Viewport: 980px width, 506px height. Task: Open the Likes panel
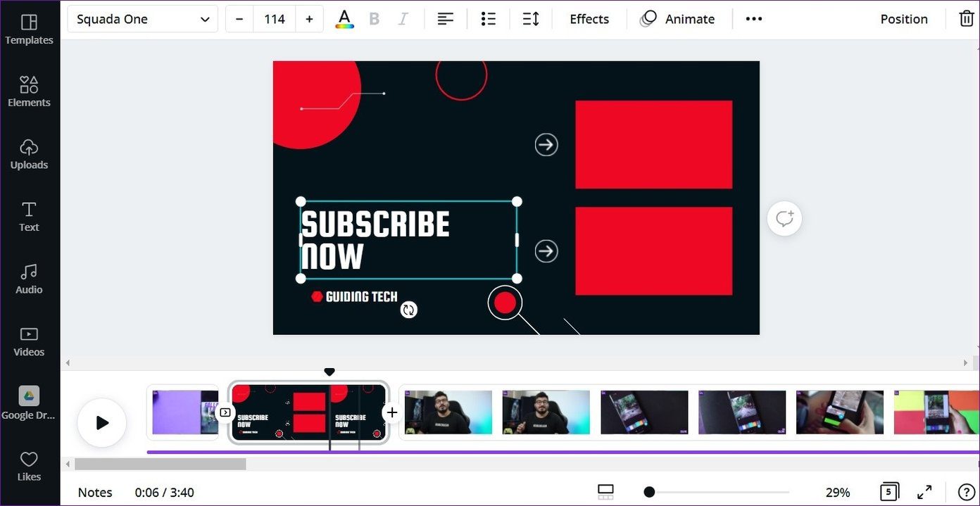(x=29, y=467)
